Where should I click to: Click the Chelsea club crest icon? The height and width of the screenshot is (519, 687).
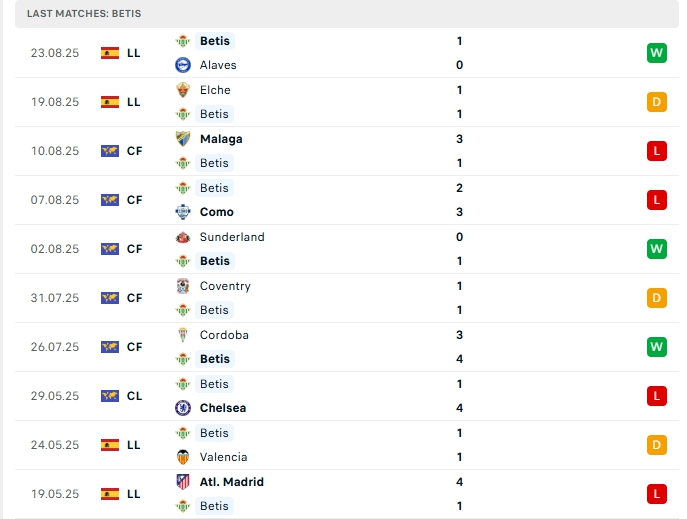[182, 408]
